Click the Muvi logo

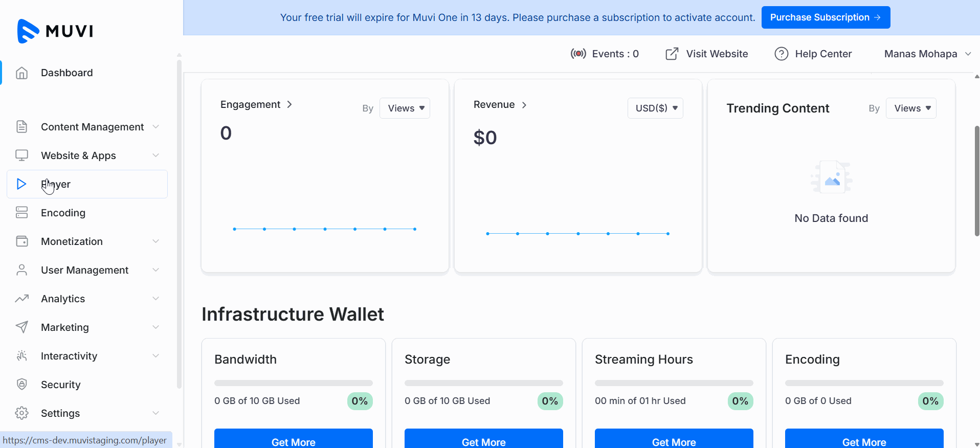tap(55, 31)
